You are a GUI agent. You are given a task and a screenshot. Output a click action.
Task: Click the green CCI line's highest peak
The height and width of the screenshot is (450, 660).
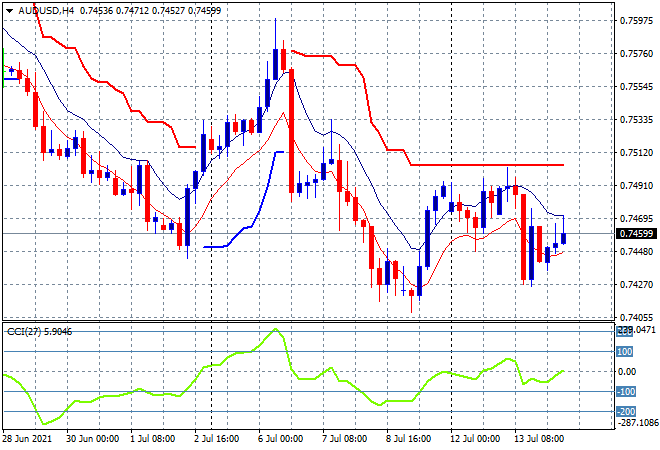tap(273, 330)
